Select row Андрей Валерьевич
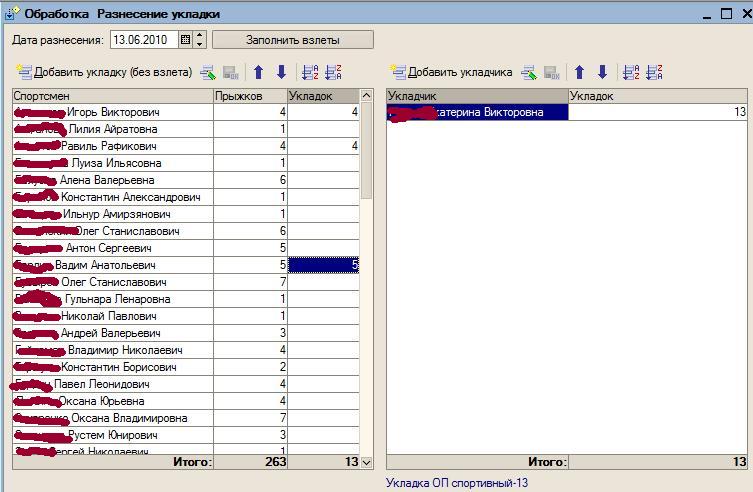Viewport: 753px width, 492px height. [186, 333]
